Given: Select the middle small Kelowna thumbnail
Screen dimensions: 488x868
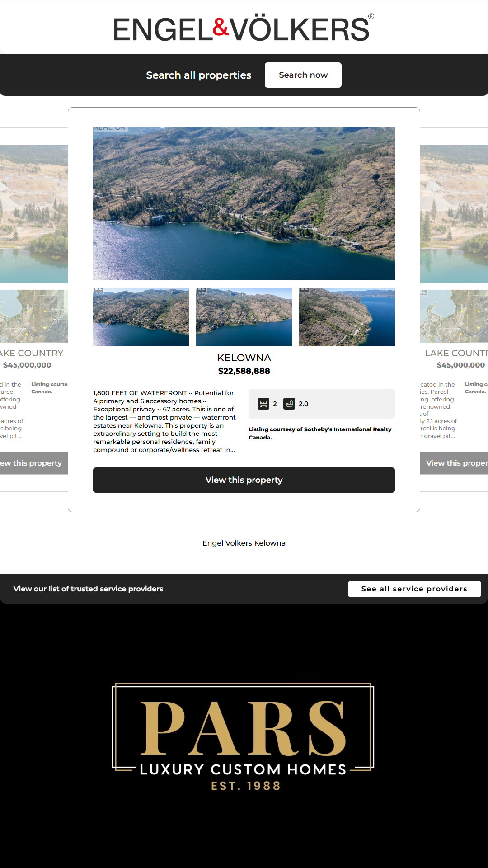Looking at the screenshot, I should pos(244,317).
